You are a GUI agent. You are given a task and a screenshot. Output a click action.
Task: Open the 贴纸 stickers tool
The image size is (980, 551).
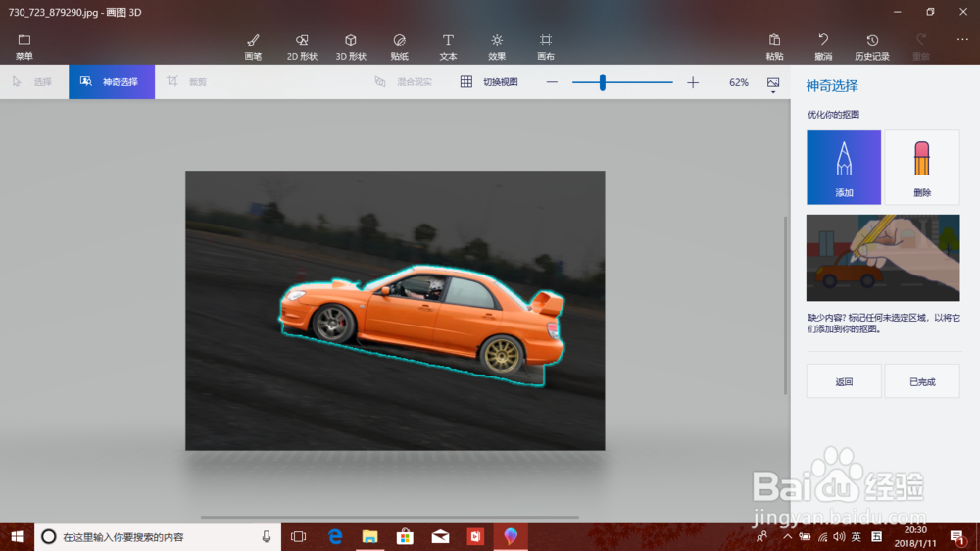click(400, 47)
